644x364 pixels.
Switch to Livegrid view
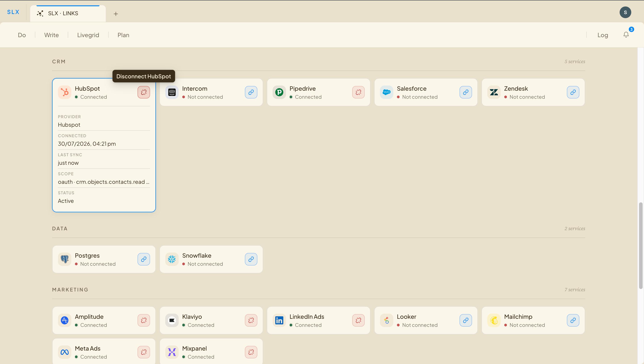pyautogui.click(x=88, y=35)
